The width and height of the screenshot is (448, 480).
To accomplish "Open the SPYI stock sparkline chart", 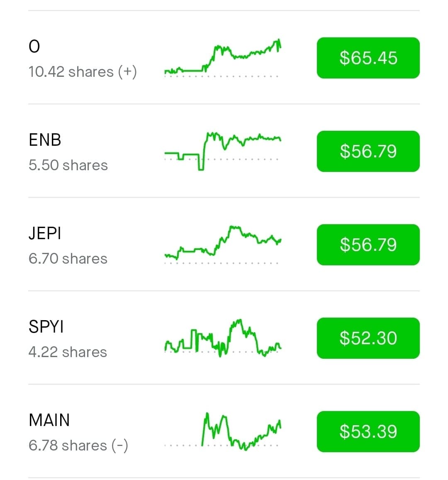I will (223, 338).
